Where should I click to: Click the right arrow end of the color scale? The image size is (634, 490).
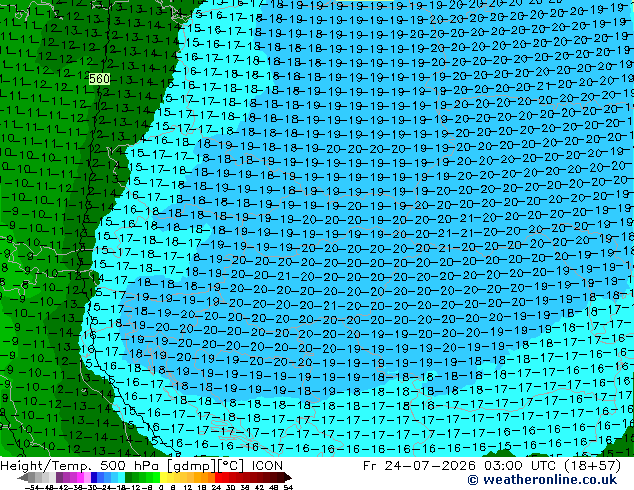pyautogui.click(x=288, y=477)
